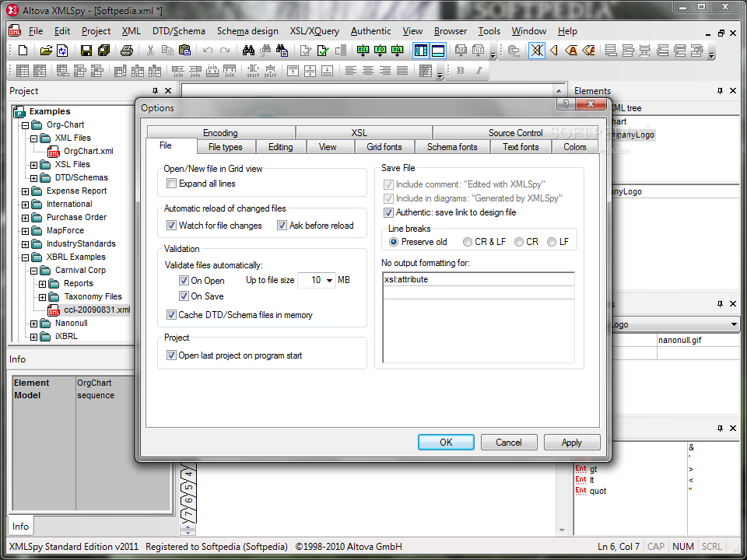This screenshot has height=560, width=747.
Task: Open Find with the binoculars icon
Action: tap(248, 50)
